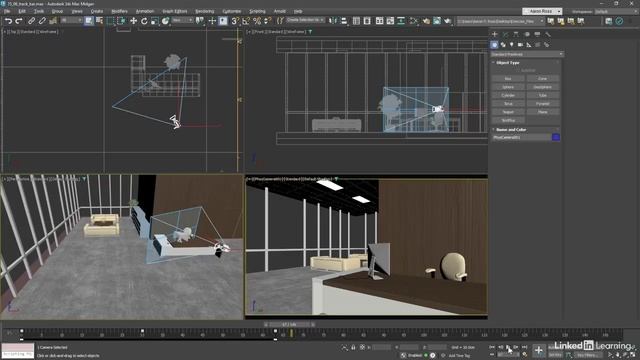Viewport: 640px width, 360px height.
Task: Open the Standard Primitives dropdown
Action: (527, 54)
